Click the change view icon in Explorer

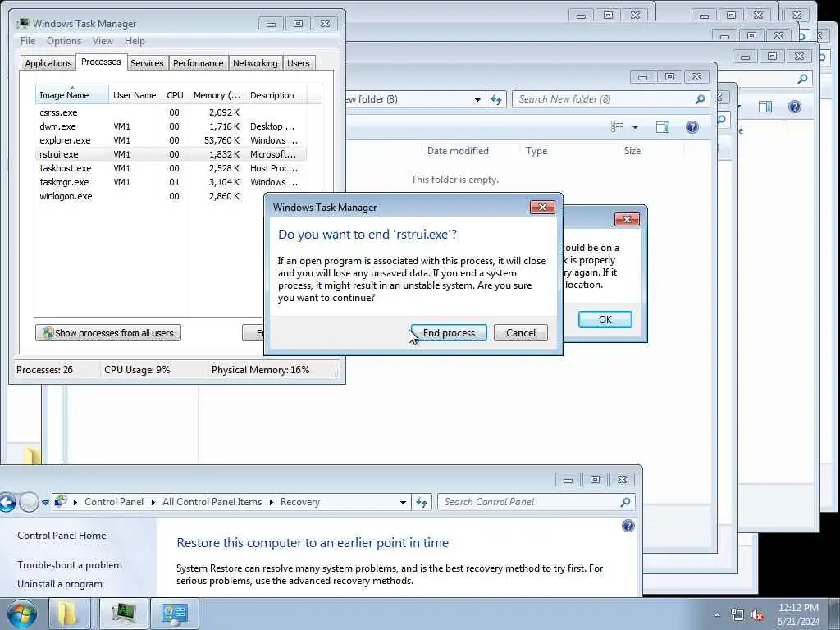coord(617,127)
